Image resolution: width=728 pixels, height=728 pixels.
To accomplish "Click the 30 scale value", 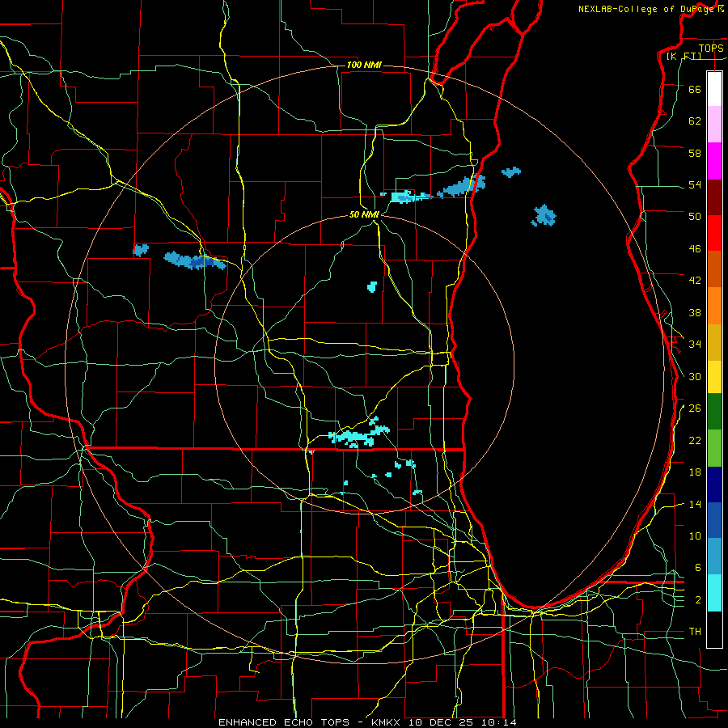I will 695,376.
